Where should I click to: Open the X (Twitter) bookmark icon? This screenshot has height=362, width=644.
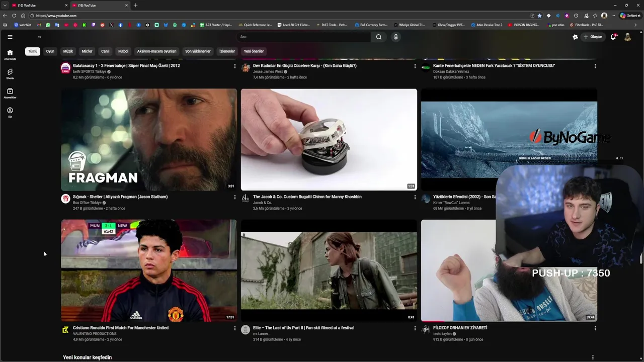point(111,25)
